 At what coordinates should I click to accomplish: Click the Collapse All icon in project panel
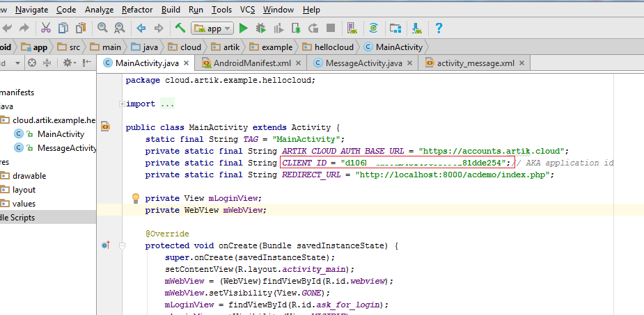tap(47, 63)
